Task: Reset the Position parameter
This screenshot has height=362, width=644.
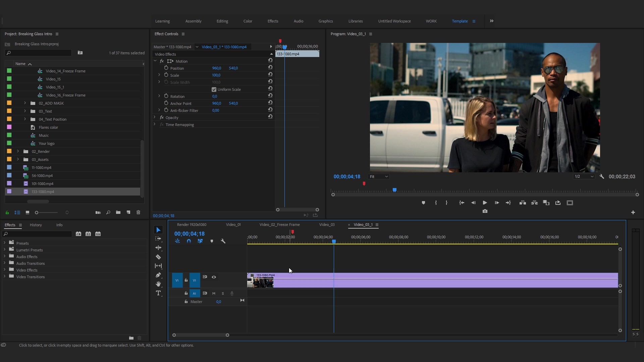Action: pos(270,67)
